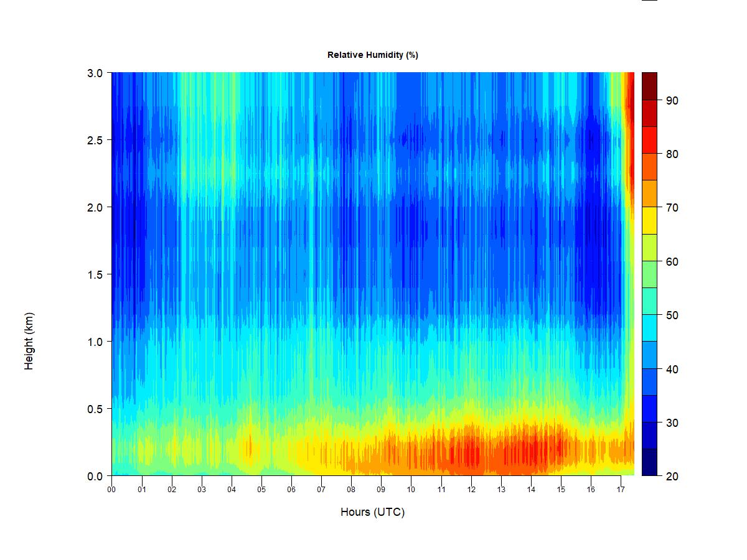The width and height of the screenshot is (747, 560).
Task: Click the Hours (UTC) axis label
Action: (372, 512)
